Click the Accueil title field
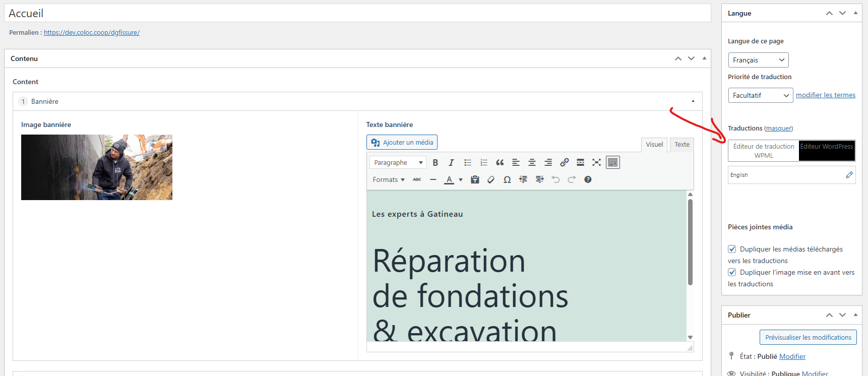This screenshot has height=376, width=868. 357,13
